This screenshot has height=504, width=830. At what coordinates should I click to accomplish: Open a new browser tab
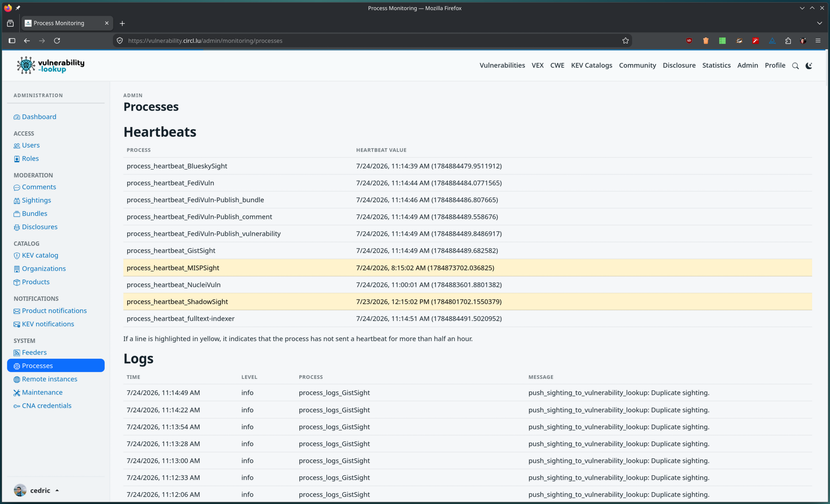(122, 23)
